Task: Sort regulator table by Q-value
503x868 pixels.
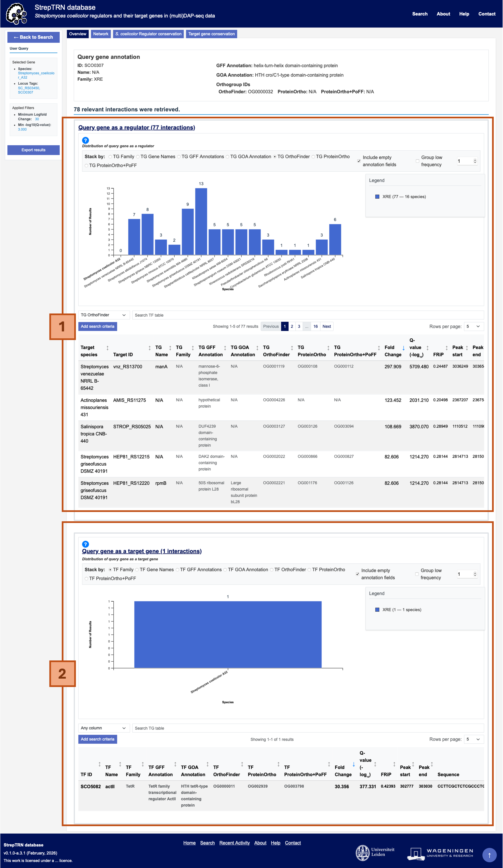Action: [x=428, y=348]
